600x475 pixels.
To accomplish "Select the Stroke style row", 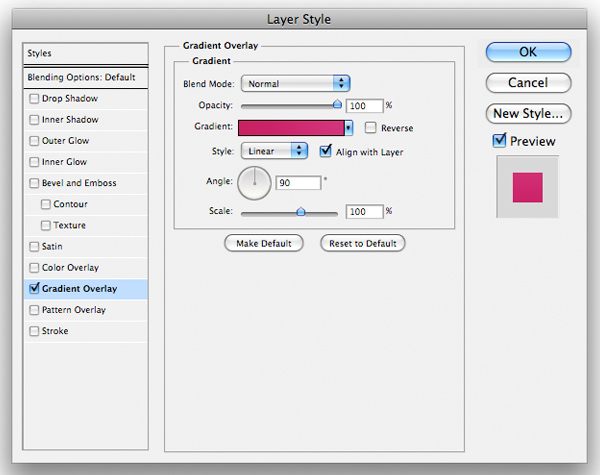I will click(85, 331).
